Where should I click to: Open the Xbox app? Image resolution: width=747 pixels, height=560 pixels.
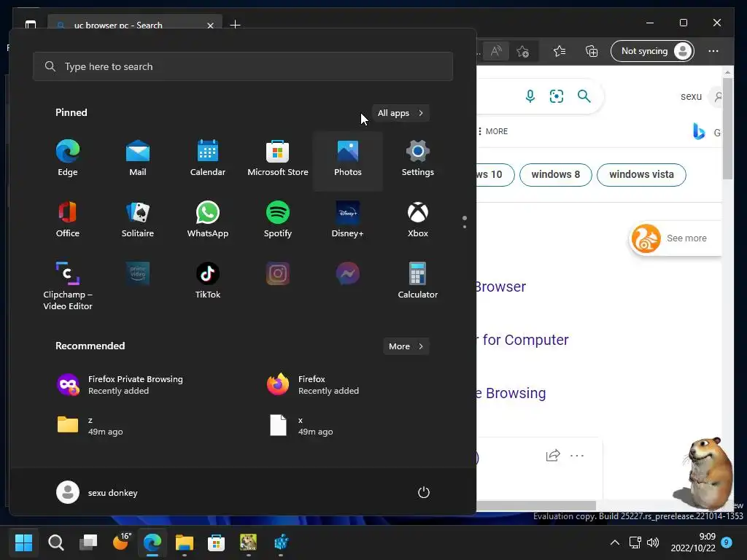click(418, 220)
